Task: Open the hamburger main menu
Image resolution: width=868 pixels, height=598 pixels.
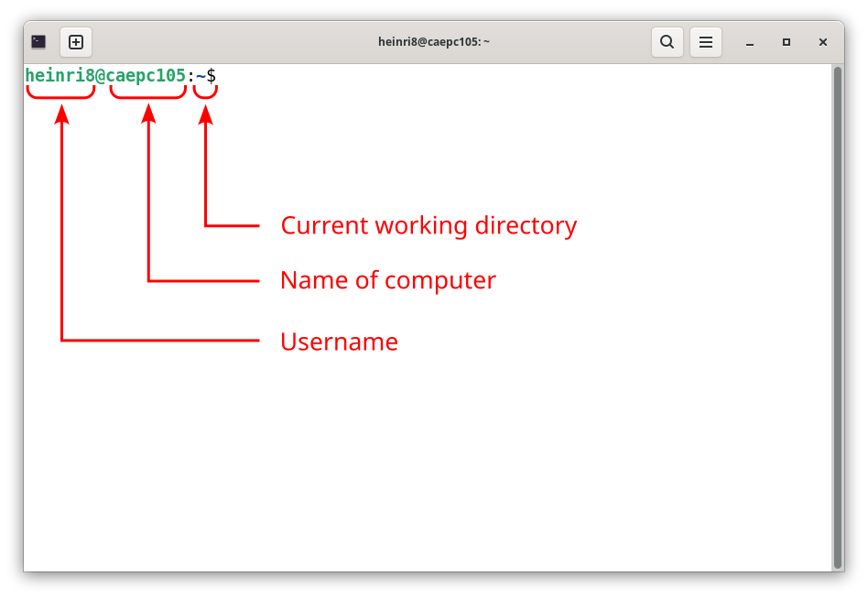Action: coord(705,42)
